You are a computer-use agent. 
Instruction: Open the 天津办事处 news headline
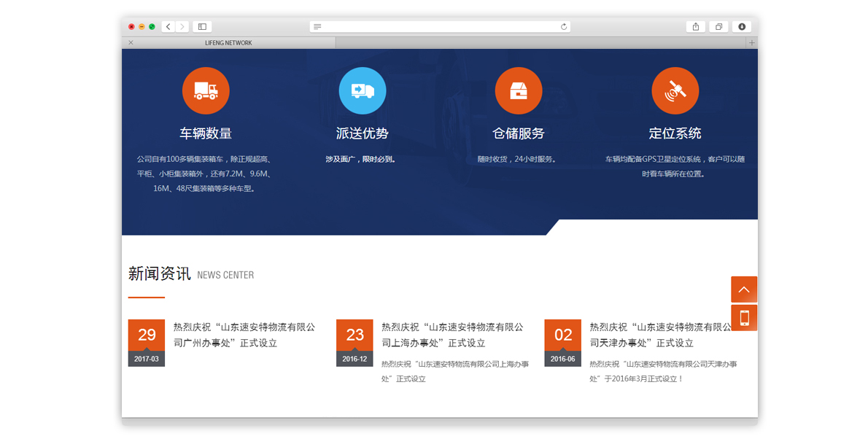click(x=660, y=335)
